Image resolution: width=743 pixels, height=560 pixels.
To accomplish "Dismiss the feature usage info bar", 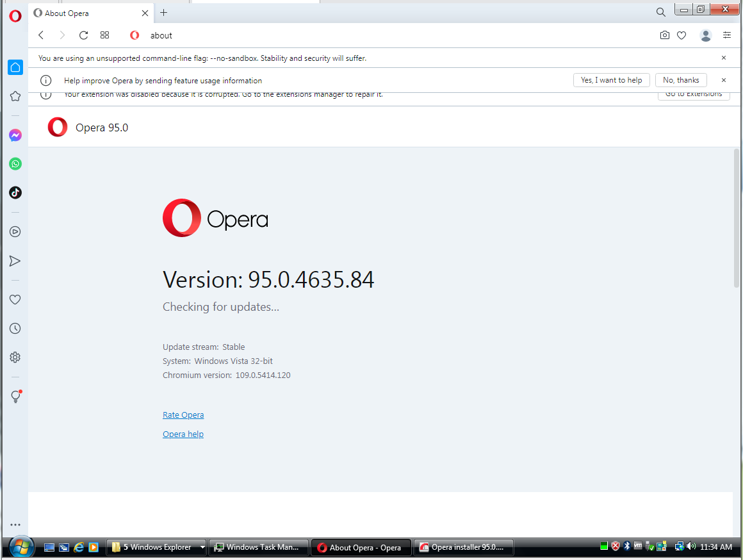I will click(724, 80).
